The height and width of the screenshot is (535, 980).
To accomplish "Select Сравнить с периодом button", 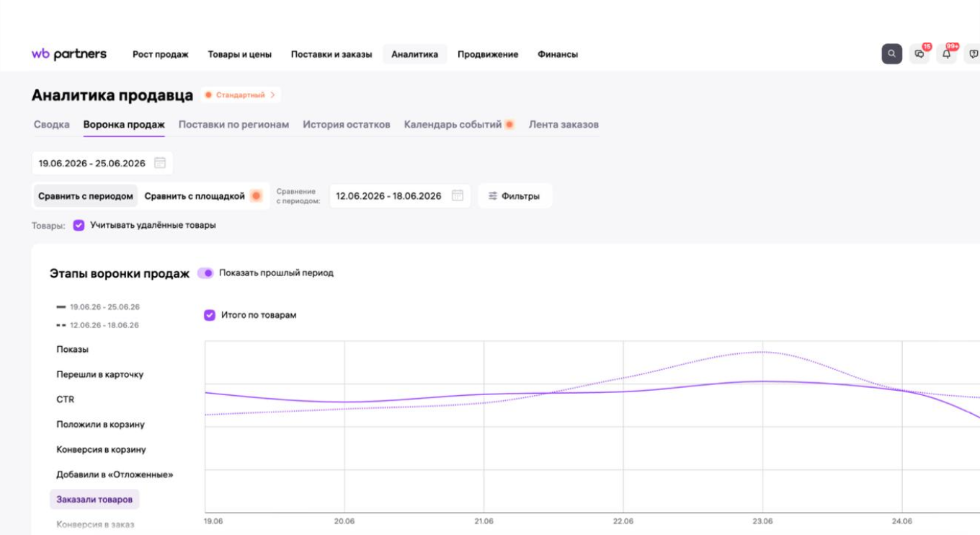I will pos(86,196).
